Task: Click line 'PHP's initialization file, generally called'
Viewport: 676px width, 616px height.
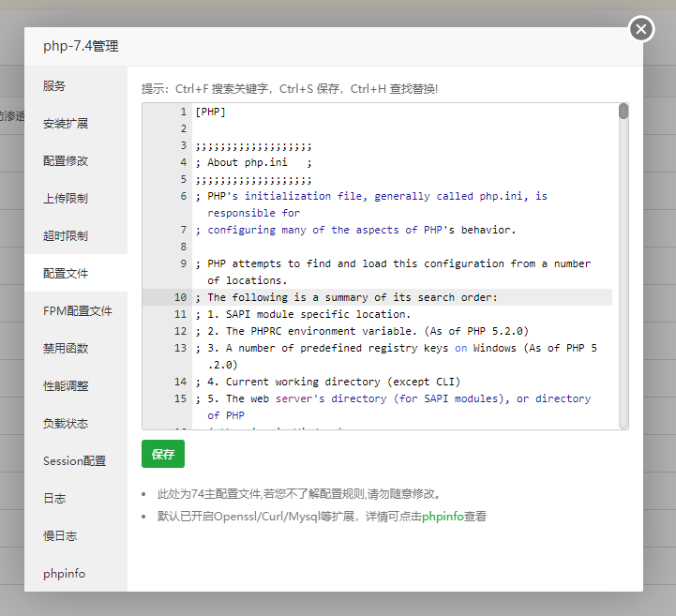Action: click(x=370, y=204)
